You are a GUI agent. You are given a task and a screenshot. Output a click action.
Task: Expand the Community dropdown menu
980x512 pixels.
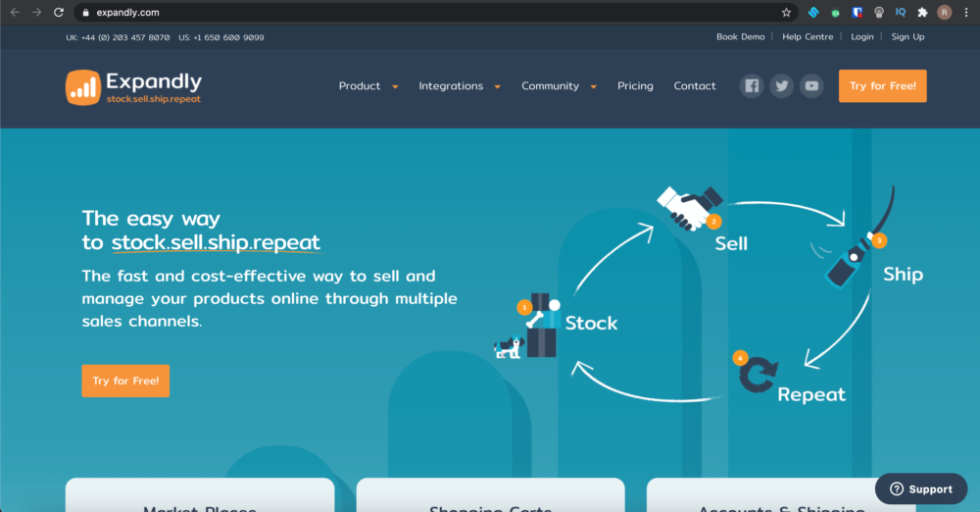pyautogui.click(x=559, y=85)
